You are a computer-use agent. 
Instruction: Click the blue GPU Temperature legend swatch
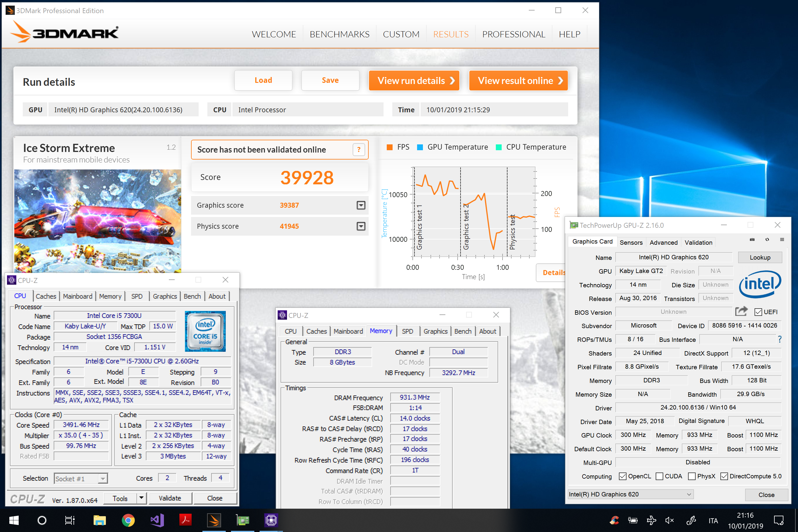[420, 147]
